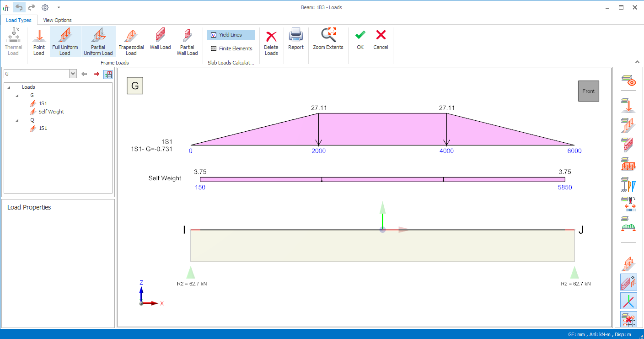Click the Wall Load icon

(x=160, y=40)
